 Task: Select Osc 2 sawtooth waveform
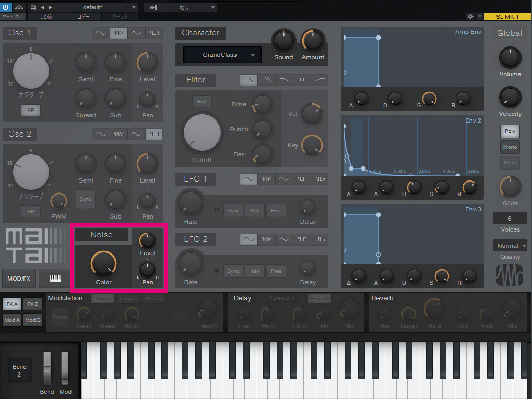pyautogui.click(x=119, y=134)
